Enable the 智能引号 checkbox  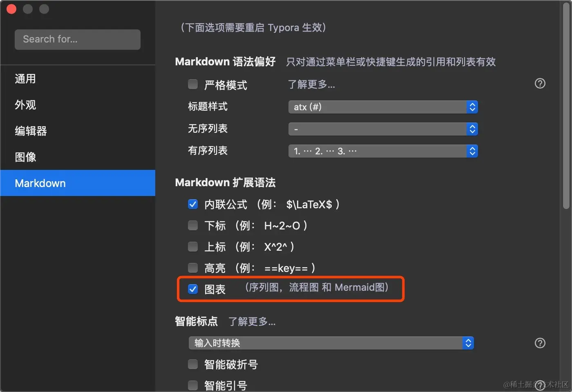tap(192, 385)
